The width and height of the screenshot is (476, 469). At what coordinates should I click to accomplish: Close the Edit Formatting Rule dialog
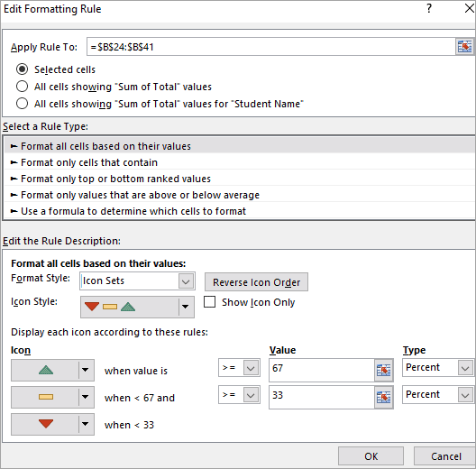tap(469, 8)
